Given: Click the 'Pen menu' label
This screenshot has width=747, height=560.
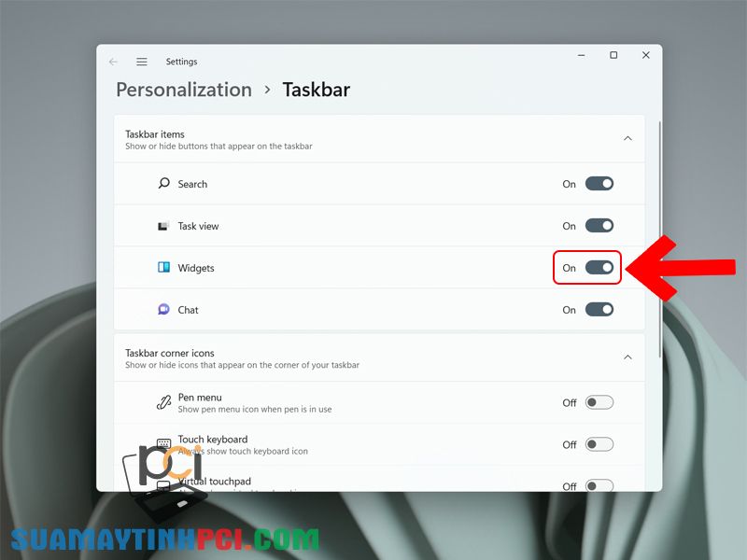Looking at the screenshot, I should [x=200, y=398].
